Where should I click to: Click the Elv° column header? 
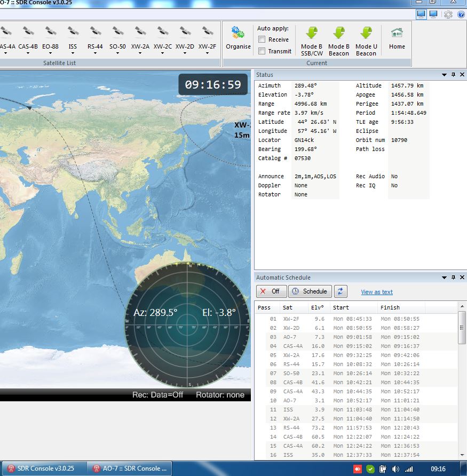click(318, 307)
